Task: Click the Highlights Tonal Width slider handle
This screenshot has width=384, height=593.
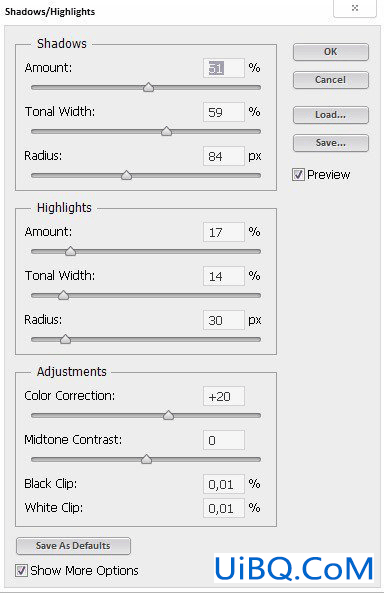Action: pos(64,295)
